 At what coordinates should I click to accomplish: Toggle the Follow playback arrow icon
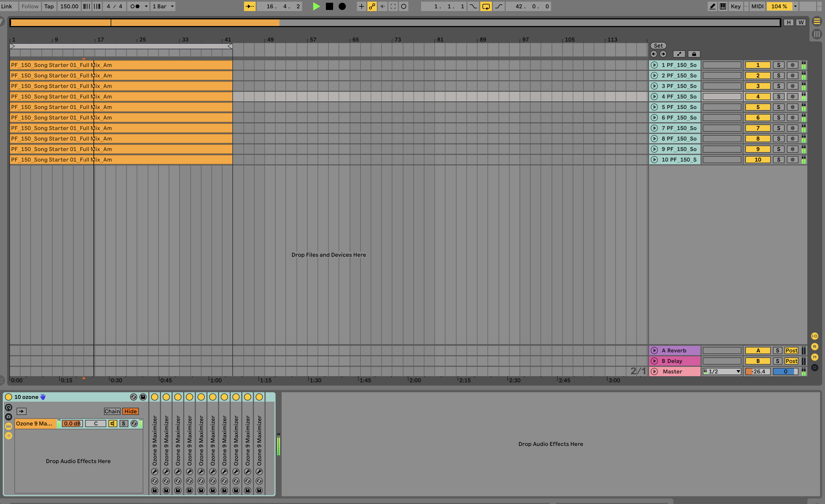(x=250, y=6)
